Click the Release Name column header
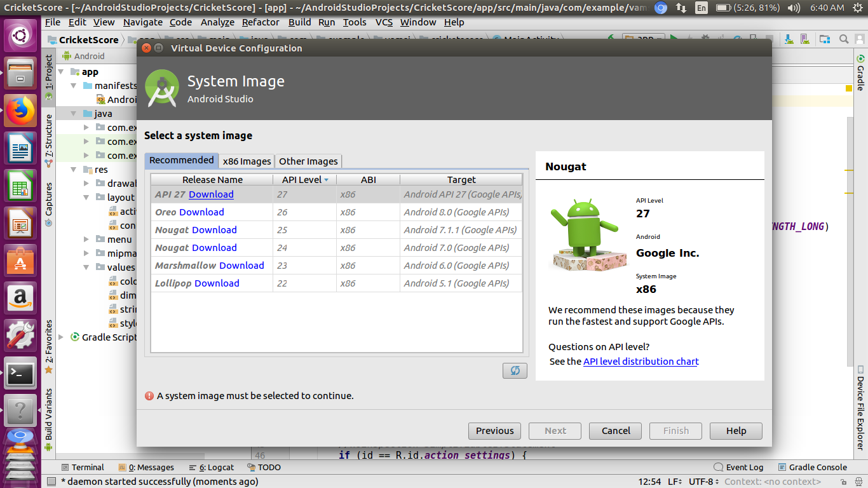 (x=212, y=180)
